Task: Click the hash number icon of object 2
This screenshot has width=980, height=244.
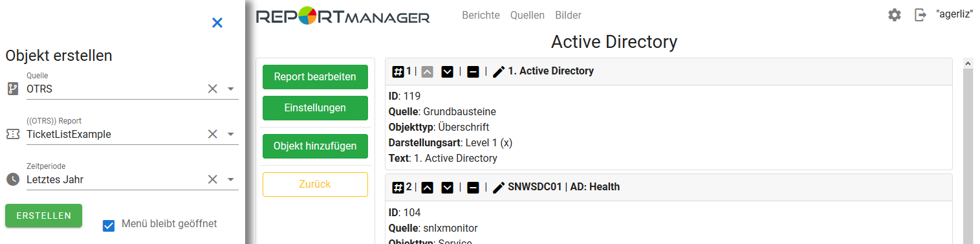Action: point(398,187)
